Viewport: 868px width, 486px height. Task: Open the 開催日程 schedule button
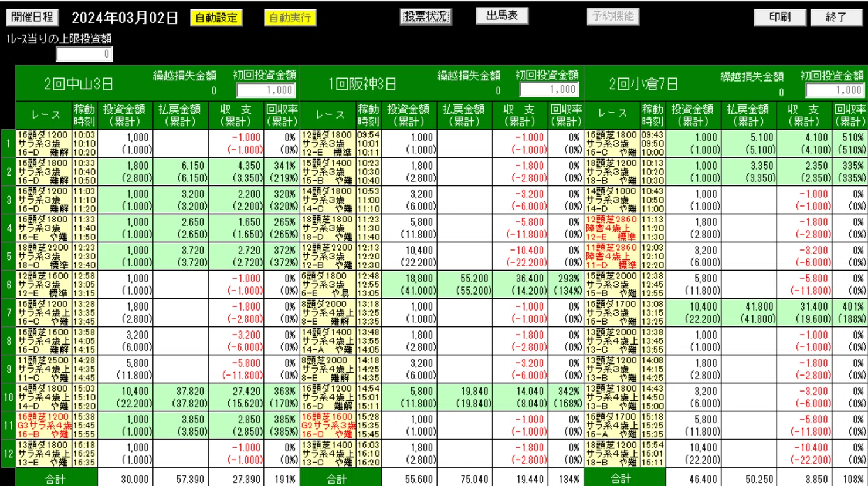tap(32, 17)
